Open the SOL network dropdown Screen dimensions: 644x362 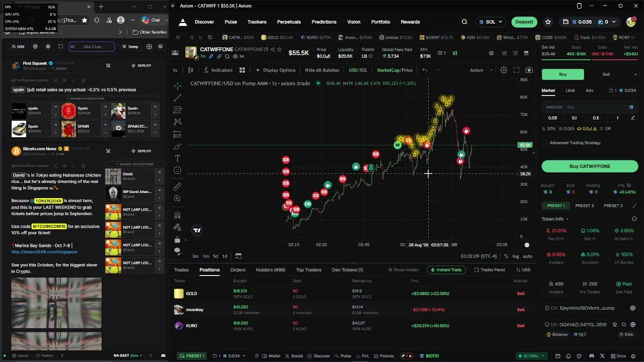pyautogui.click(x=491, y=22)
